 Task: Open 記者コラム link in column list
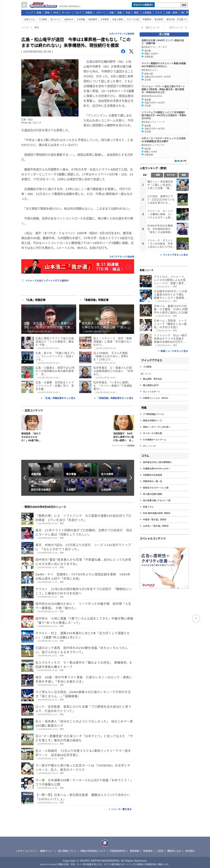[148, 507]
